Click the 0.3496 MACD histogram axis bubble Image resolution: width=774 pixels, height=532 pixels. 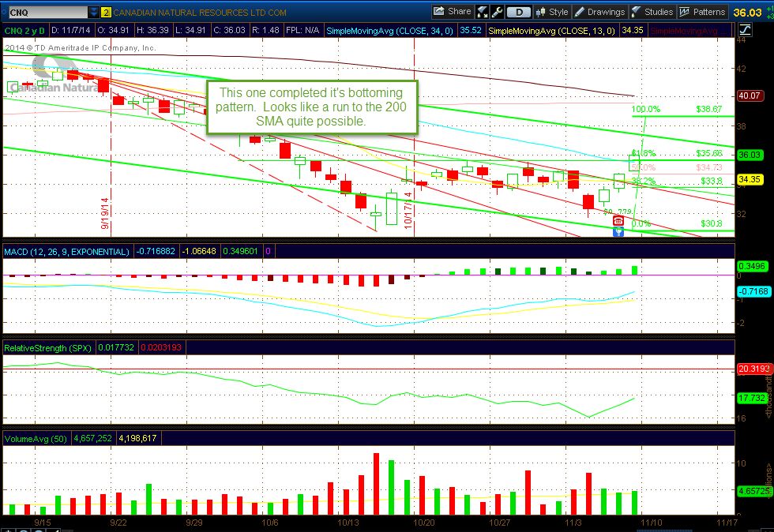coord(751,267)
